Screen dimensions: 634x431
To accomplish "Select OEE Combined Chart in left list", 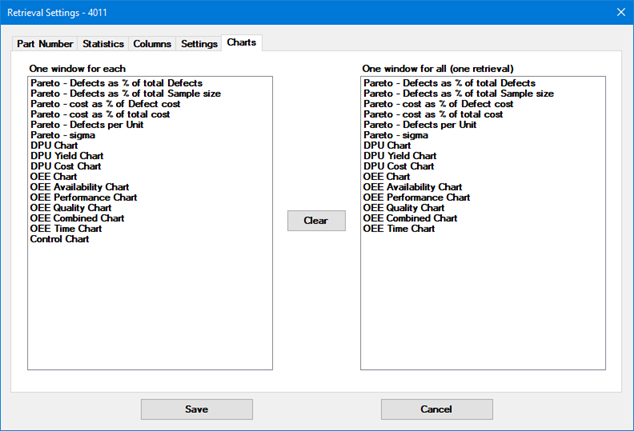I will coord(77,218).
